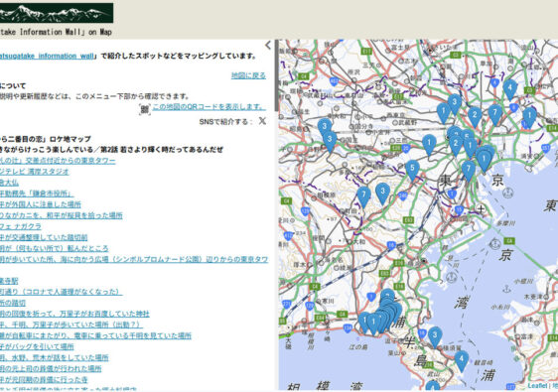Open the ナガクラ cafe location link
Screen dimensions: 558x392
[21, 226]
